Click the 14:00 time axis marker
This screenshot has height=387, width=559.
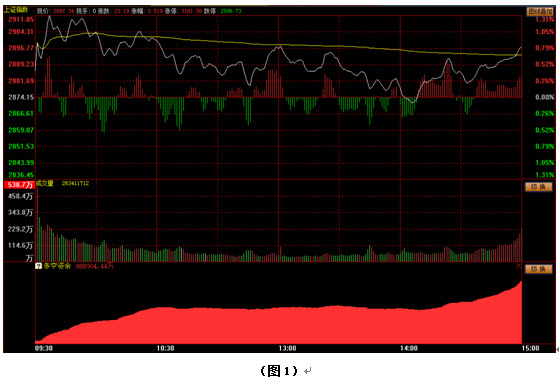click(409, 348)
